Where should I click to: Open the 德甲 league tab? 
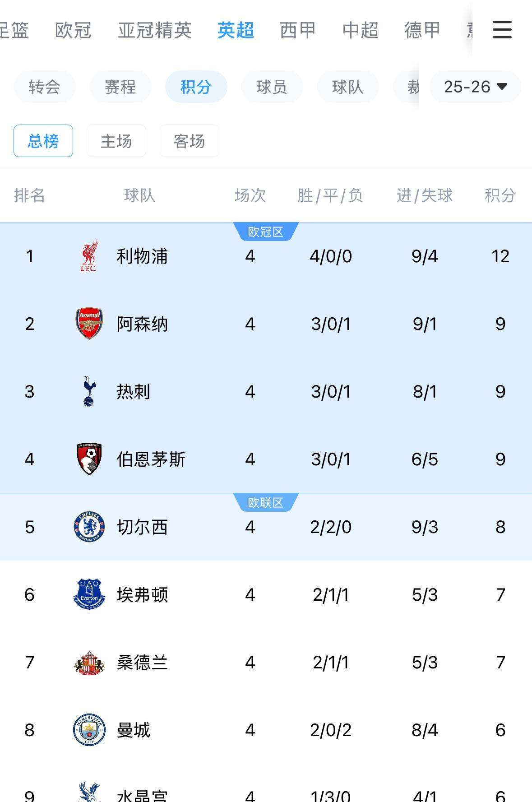(422, 30)
